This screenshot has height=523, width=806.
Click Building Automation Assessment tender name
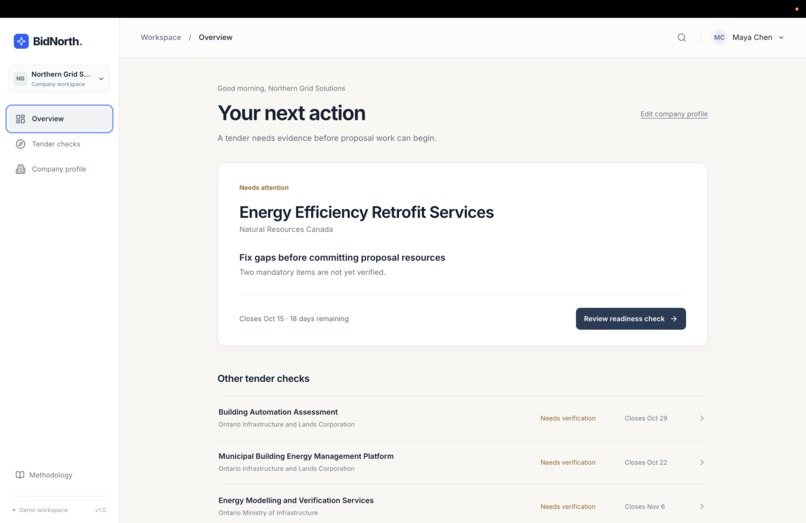[278, 412]
